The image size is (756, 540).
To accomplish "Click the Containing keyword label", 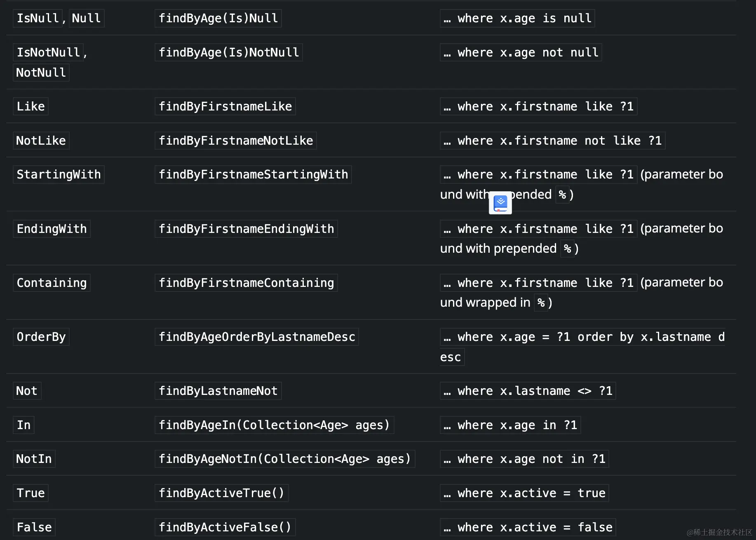I will 52,283.
